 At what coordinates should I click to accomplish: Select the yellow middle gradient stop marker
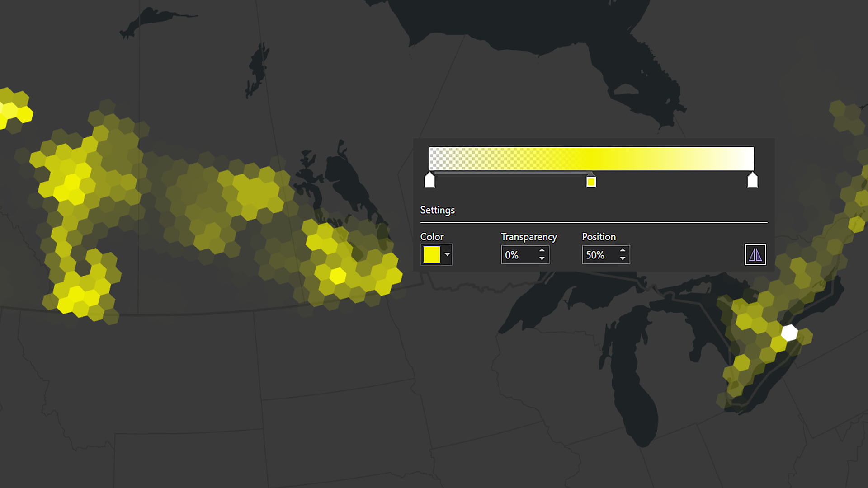pyautogui.click(x=591, y=182)
